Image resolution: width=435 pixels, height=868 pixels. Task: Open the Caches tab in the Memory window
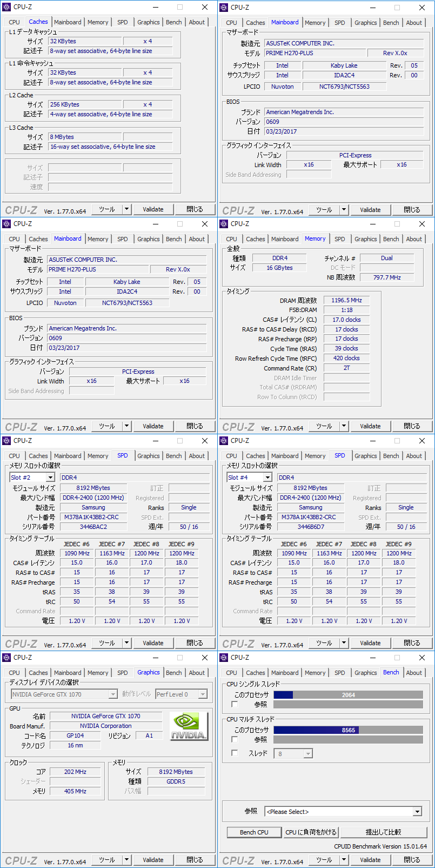(255, 239)
